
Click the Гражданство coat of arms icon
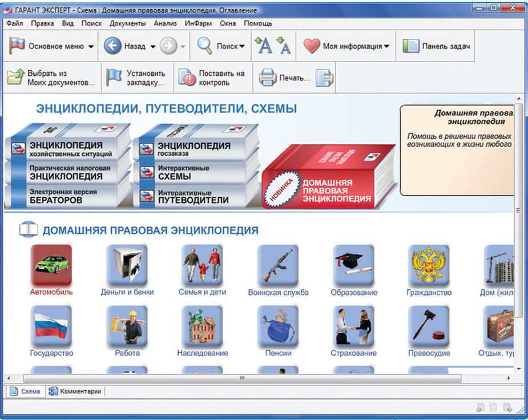point(428,265)
